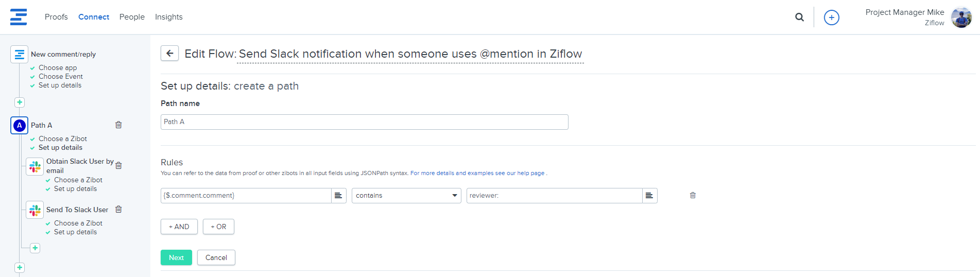The height and width of the screenshot is (277, 980).
Task: Delete Path A using its trash icon
Action: 118,125
